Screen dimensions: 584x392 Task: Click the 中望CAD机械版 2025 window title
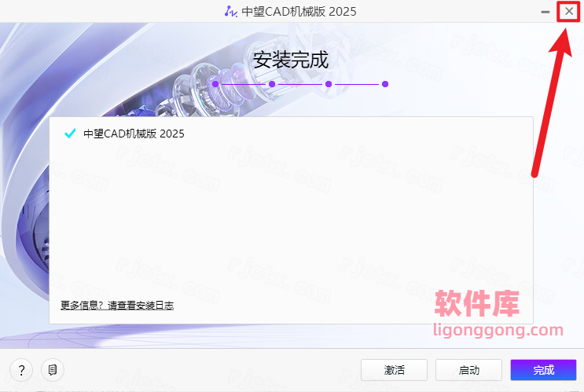[x=299, y=12]
